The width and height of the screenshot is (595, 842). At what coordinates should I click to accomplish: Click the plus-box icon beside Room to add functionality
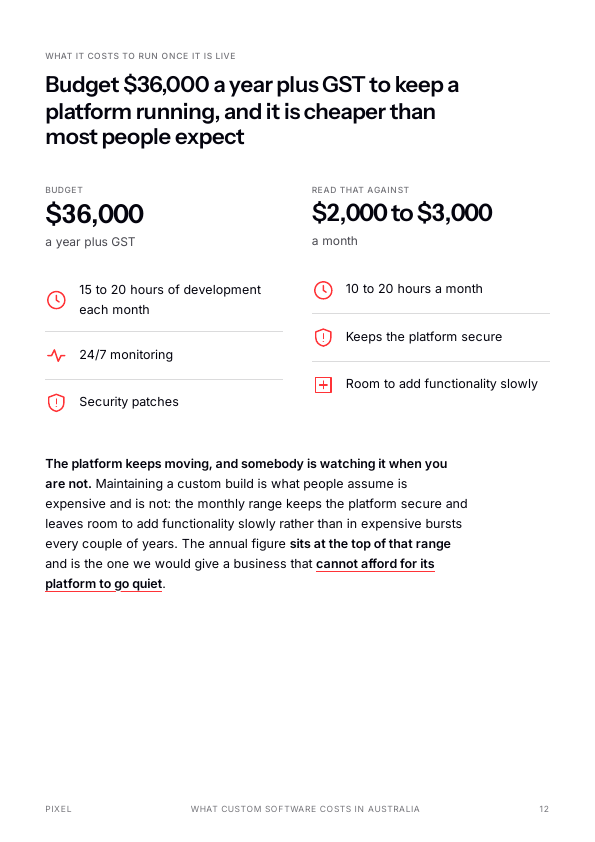pos(323,384)
